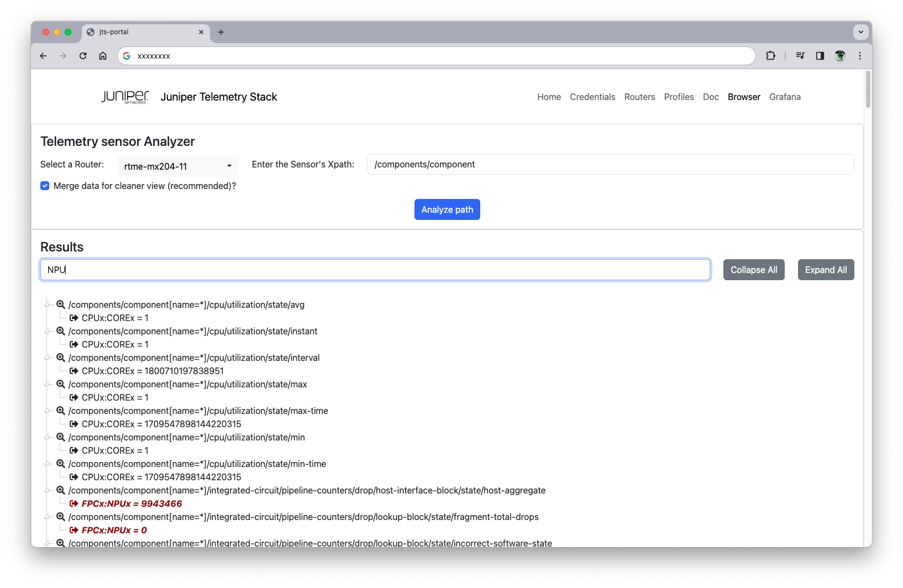Collapse the cpu/utilization/state/interval tree node
This screenshot has height=588, width=903.
click(x=47, y=358)
